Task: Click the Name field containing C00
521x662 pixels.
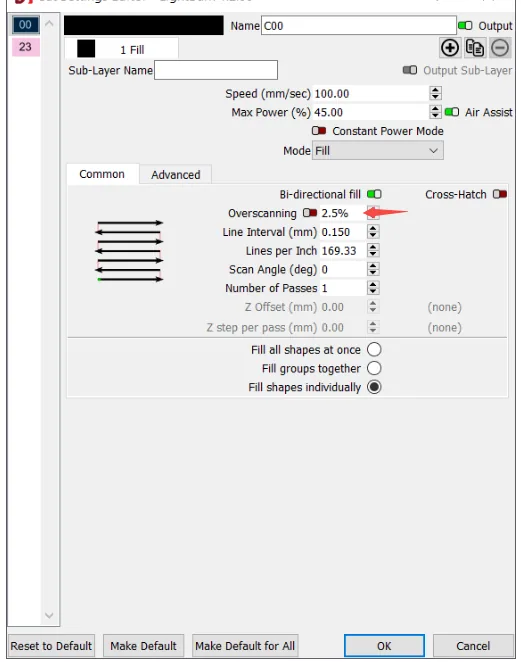Action: click(358, 26)
